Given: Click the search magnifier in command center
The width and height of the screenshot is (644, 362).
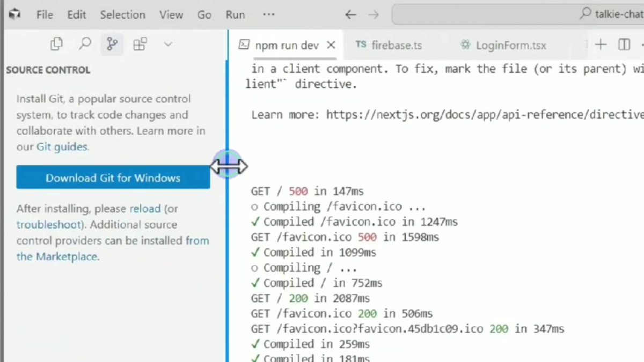Looking at the screenshot, I should (586, 14).
